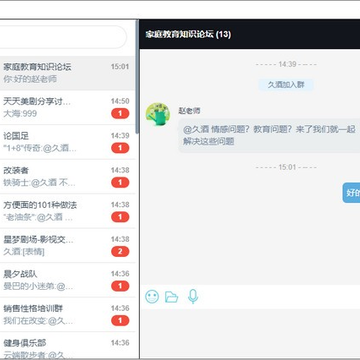Screen dimensions: 360x360
Task: Click the sender name 赵老师
Action: point(189,111)
